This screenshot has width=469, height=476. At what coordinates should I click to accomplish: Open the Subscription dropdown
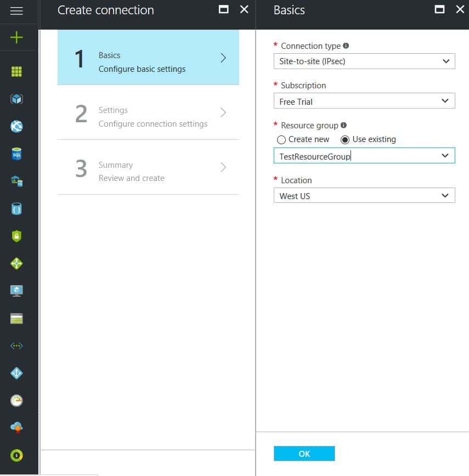[x=364, y=101]
